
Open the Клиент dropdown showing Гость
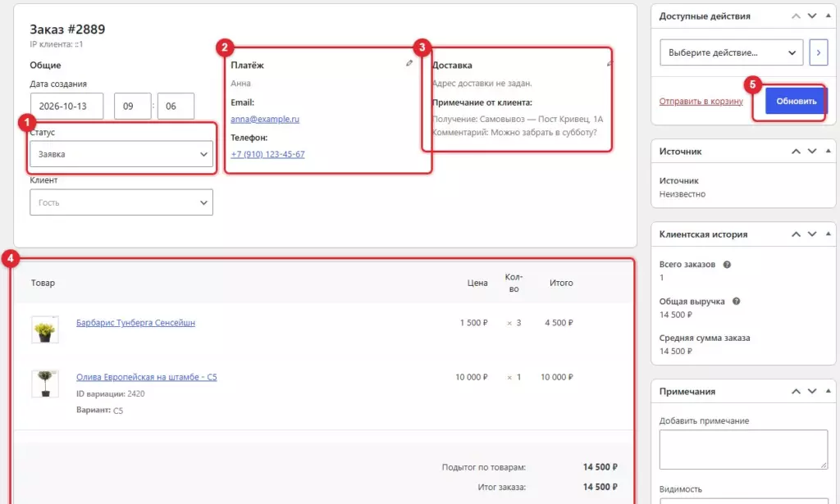pyautogui.click(x=121, y=202)
